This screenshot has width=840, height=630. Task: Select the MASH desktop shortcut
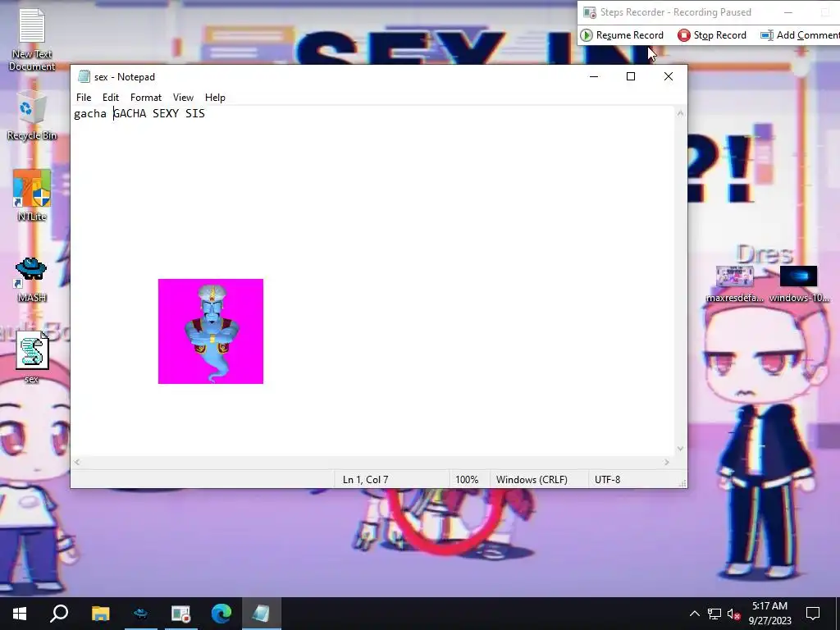[32, 279]
